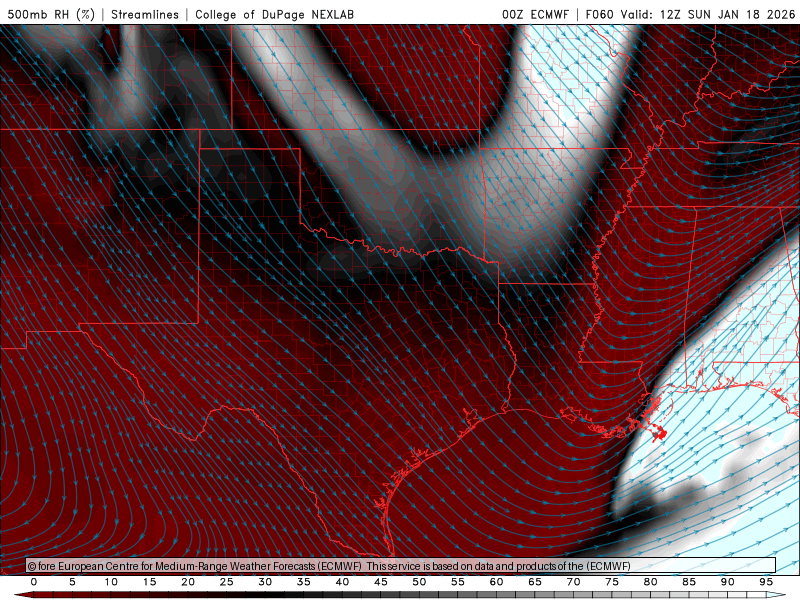Image resolution: width=800 pixels, height=600 pixels.
Task: Click the '60' colorbar scale label
Action: coord(496,582)
